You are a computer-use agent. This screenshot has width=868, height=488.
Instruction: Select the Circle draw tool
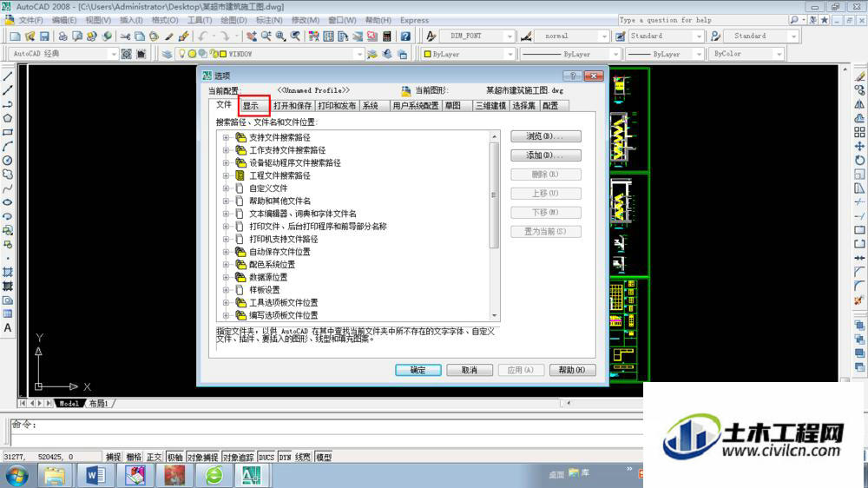pyautogui.click(x=8, y=160)
